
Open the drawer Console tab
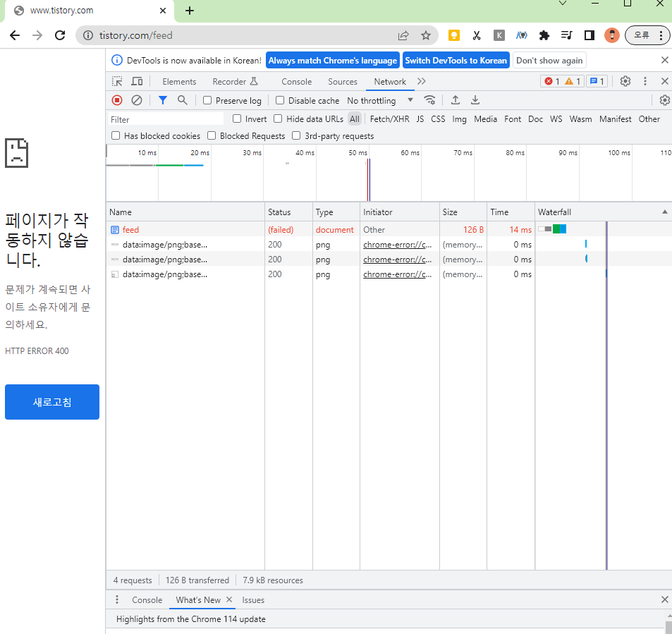147,599
